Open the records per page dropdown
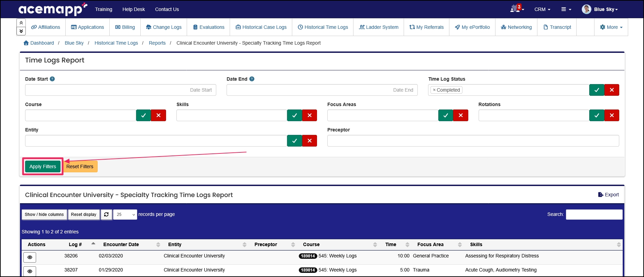This screenshot has height=277, width=644. tap(125, 215)
